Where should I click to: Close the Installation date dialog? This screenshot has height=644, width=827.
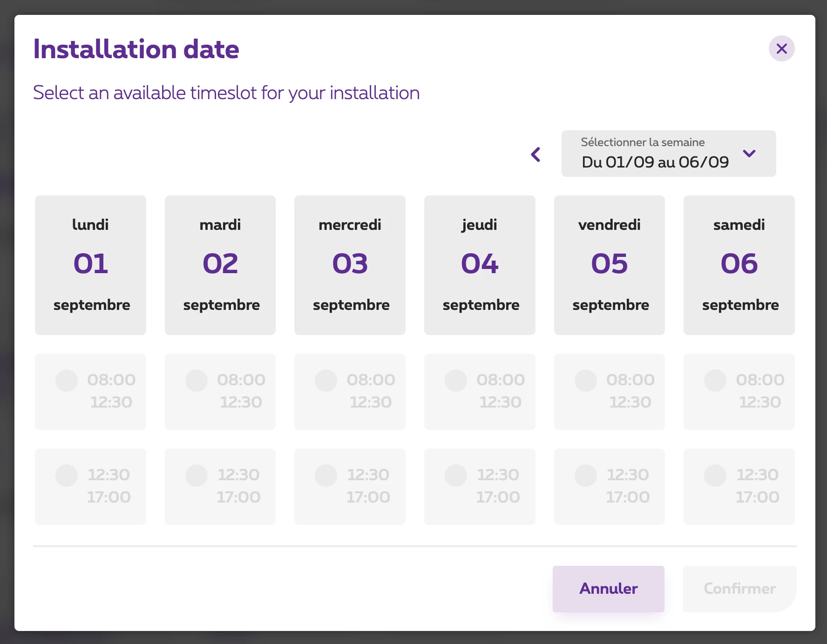point(781,48)
